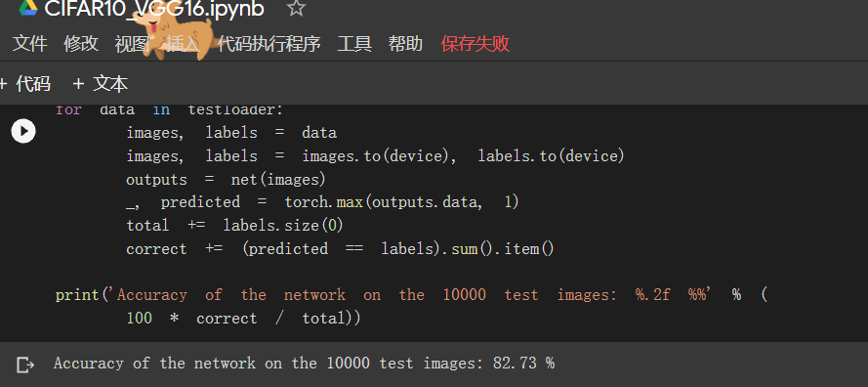Add a text cell with + 文本
Screen dimensions: 868x387
101,84
